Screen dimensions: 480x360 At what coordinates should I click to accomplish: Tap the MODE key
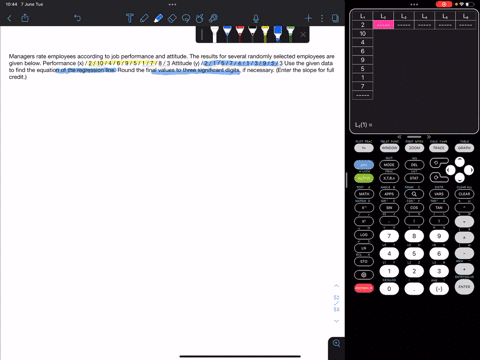[389, 165]
